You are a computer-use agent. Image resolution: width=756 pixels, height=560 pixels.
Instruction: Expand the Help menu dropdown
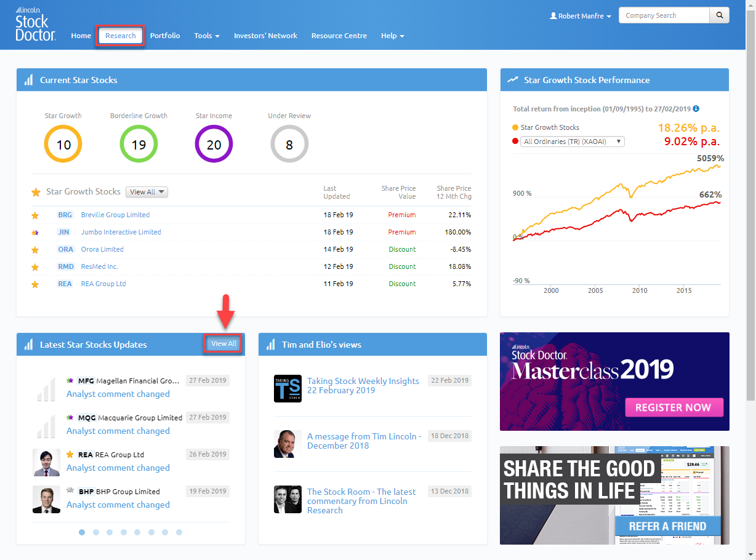pyautogui.click(x=393, y=36)
